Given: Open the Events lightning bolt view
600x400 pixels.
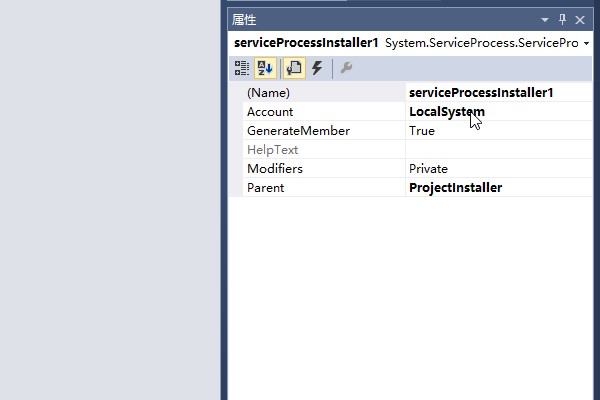Looking at the screenshot, I should click(x=317, y=68).
